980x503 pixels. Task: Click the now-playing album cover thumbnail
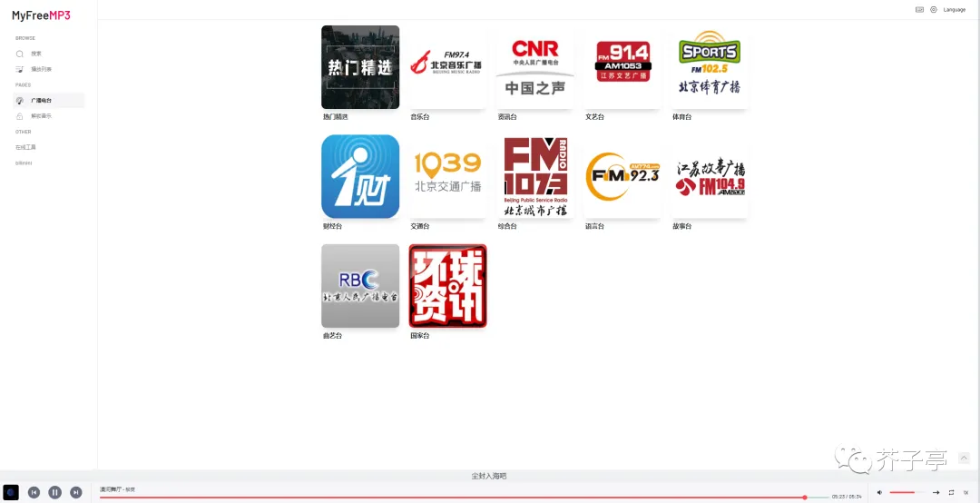pos(11,492)
